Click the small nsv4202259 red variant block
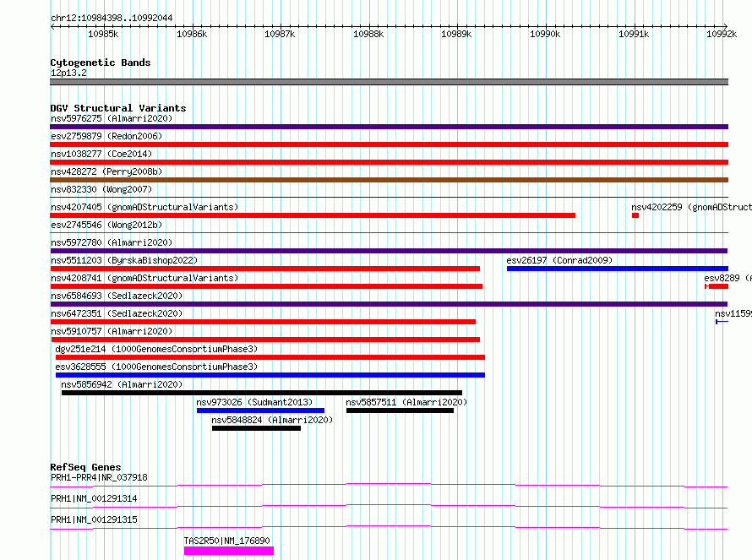Image resolution: width=752 pixels, height=560 pixels. coord(635,215)
